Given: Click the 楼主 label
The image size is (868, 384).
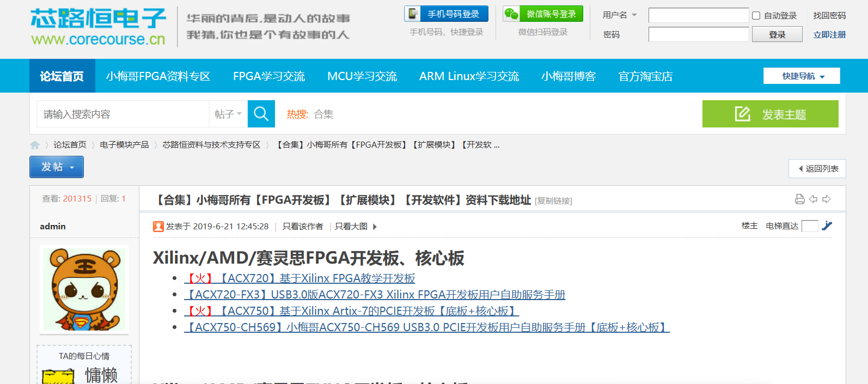Looking at the screenshot, I should (x=749, y=225).
